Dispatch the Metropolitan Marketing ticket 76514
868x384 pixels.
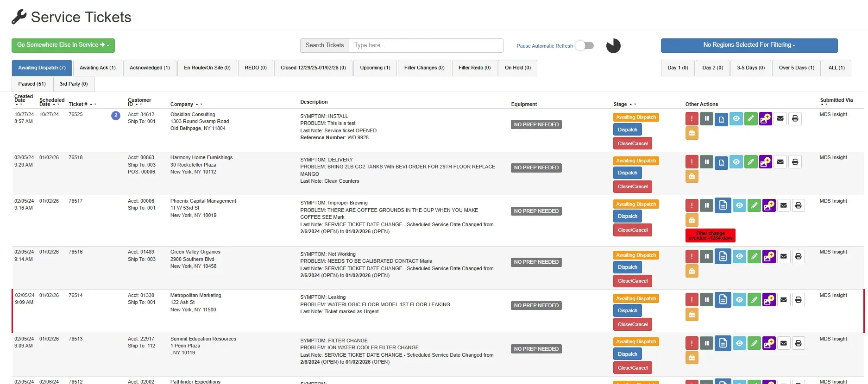[627, 311]
